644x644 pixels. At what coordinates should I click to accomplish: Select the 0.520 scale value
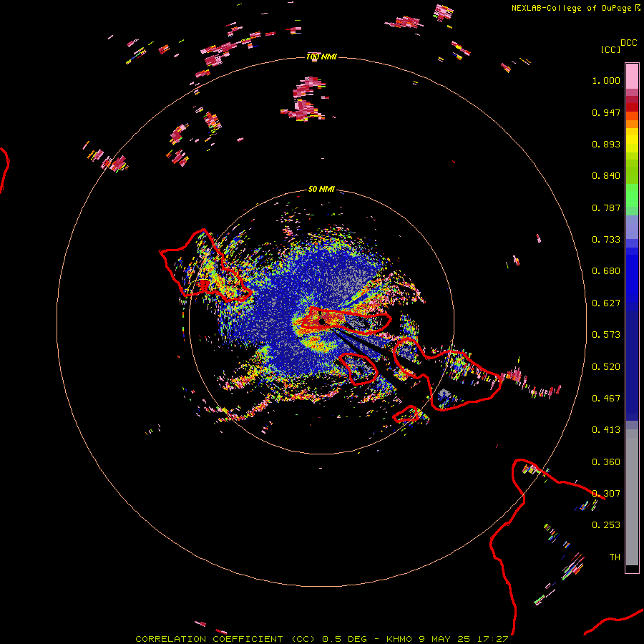[606, 367]
